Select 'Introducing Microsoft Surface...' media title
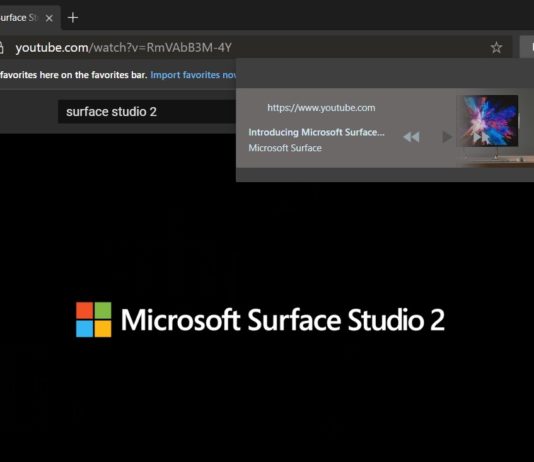 point(316,132)
